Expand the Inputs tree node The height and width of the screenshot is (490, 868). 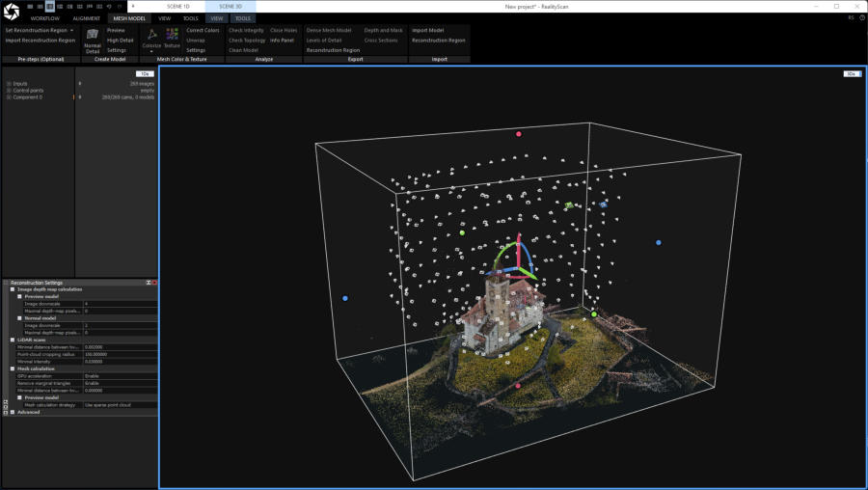coord(9,84)
